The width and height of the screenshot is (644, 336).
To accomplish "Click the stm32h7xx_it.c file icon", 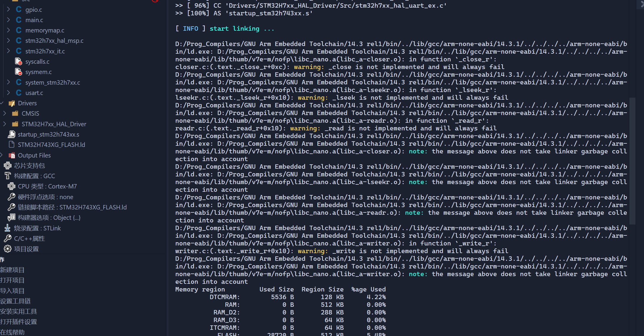I will [19, 51].
